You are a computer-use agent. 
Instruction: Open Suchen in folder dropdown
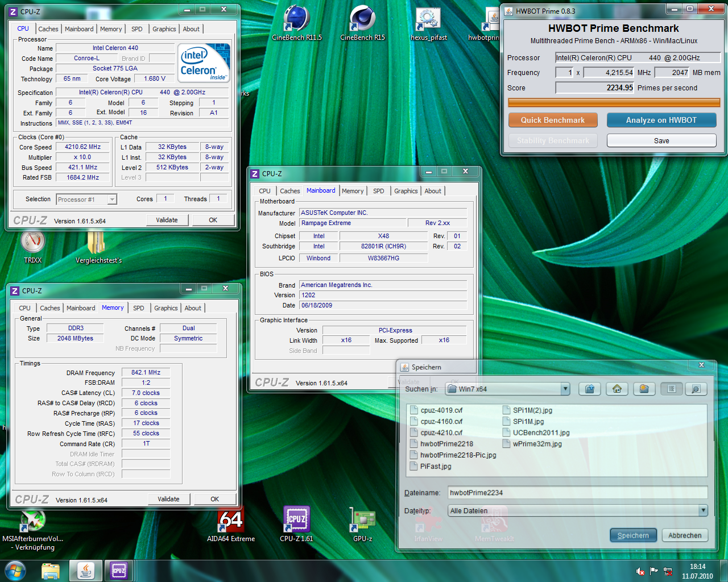tap(565, 389)
